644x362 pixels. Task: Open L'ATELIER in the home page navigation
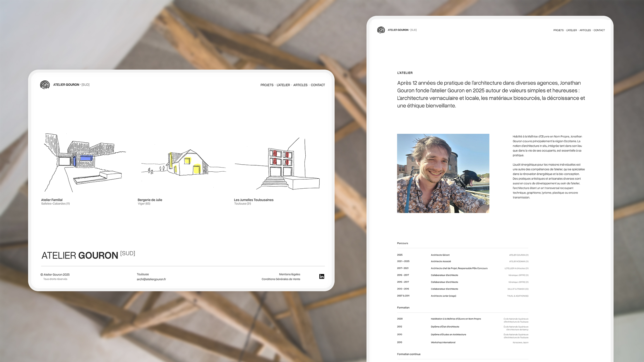283,85
